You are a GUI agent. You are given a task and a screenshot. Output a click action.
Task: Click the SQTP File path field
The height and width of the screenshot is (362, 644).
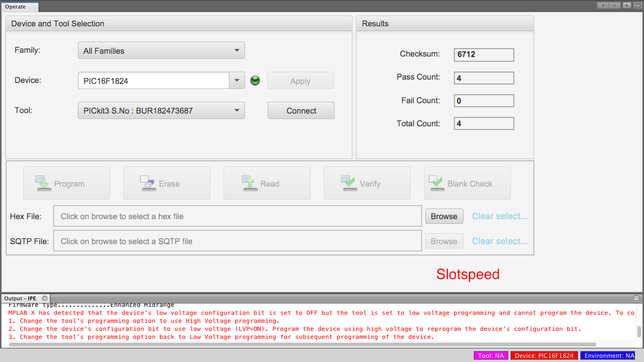pyautogui.click(x=238, y=241)
